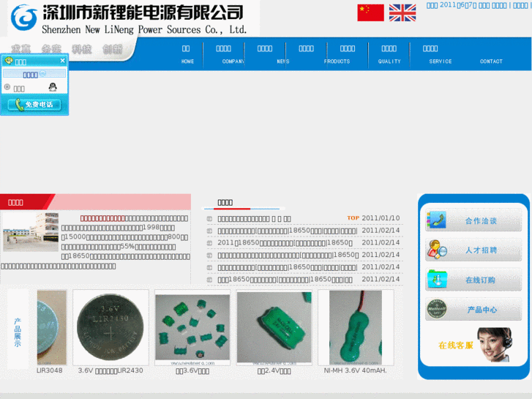
Task: Click the bullet icon of the TOP news row
Action: pyautogui.click(x=210, y=219)
